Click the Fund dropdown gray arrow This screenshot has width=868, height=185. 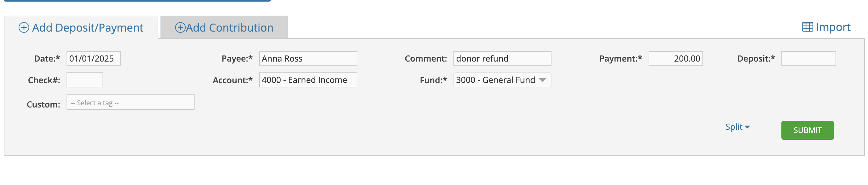click(x=542, y=80)
